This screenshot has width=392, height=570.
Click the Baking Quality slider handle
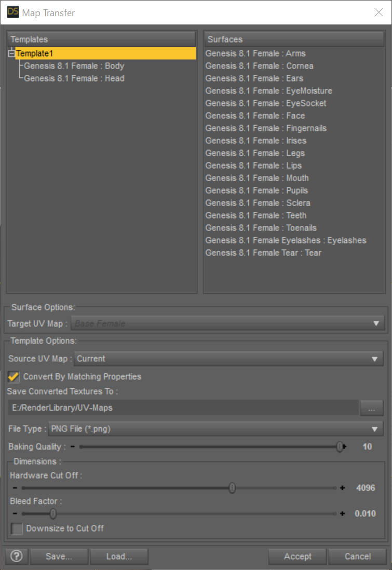point(340,447)
